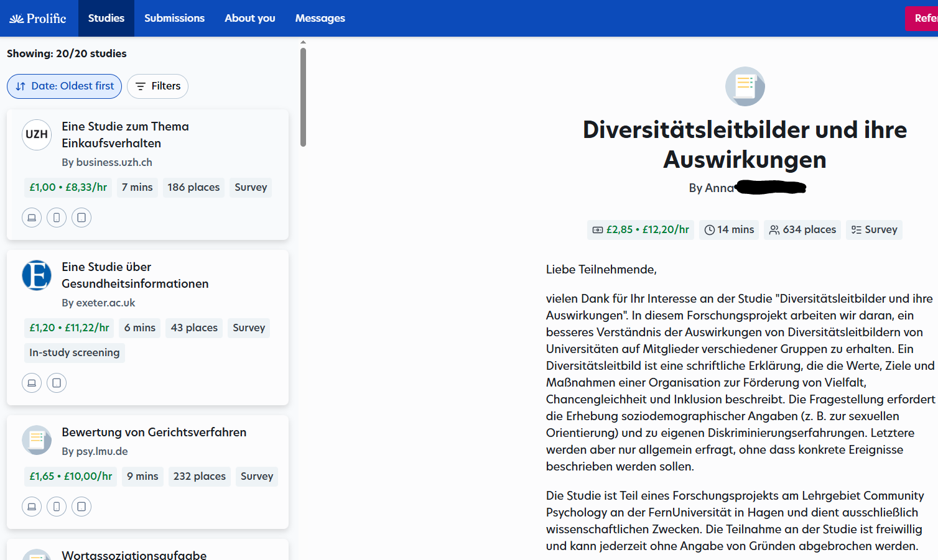Viewport: 938px width, 560px height.
Task: Click the Showing: 20/20 studies text
Action: tap(67, 54)
